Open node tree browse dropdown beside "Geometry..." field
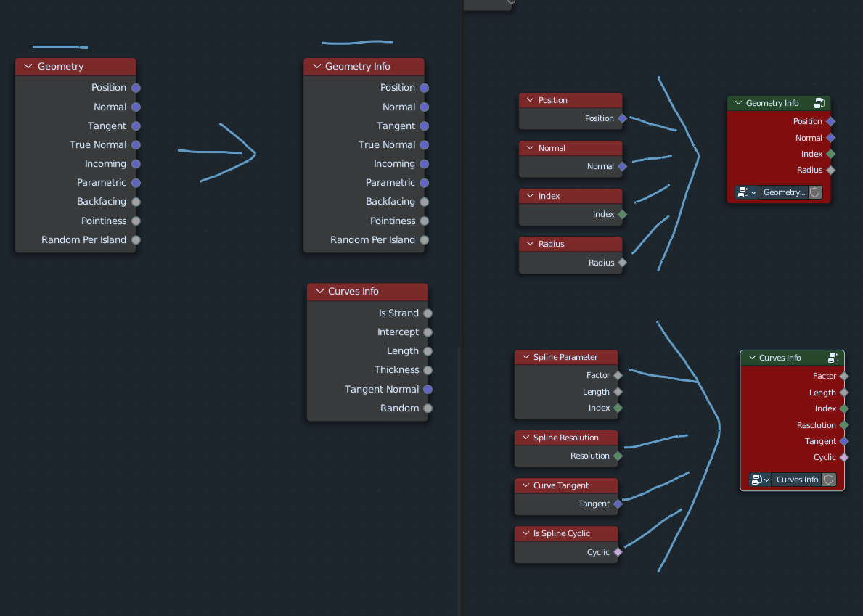Image resolution: width=863 pixels, height=616 pixels. tap(747, 192)
